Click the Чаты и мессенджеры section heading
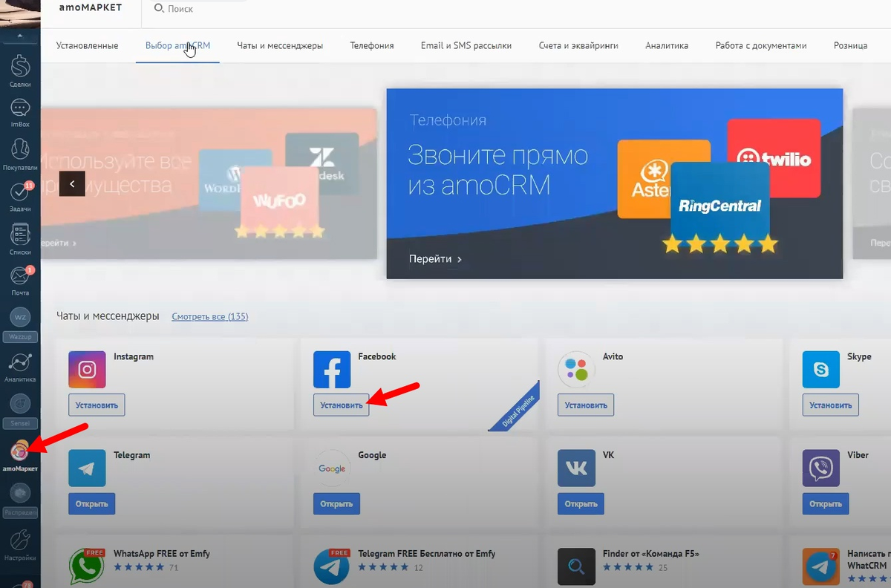891x588 pixels. (x=108, y=316)
